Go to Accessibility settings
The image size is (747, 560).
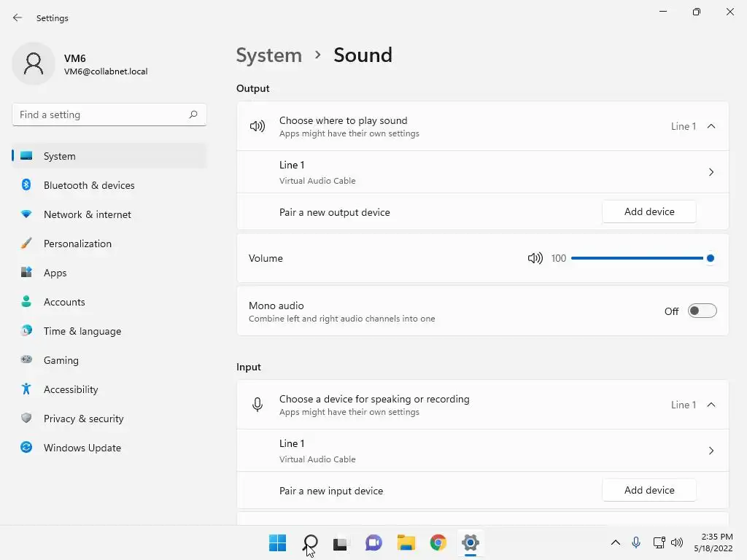[x=71, y=389]
